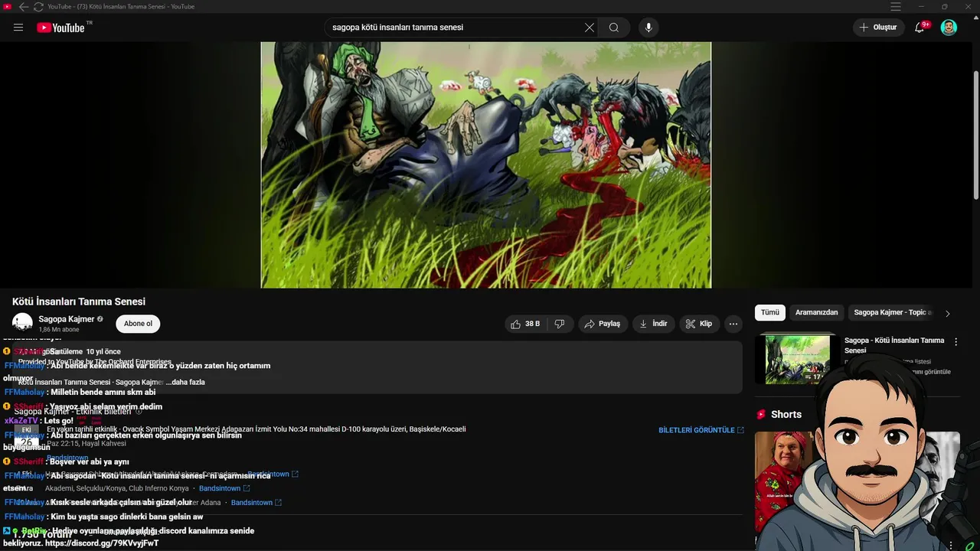Clear the search box with X icon

[x=590, y=28]
